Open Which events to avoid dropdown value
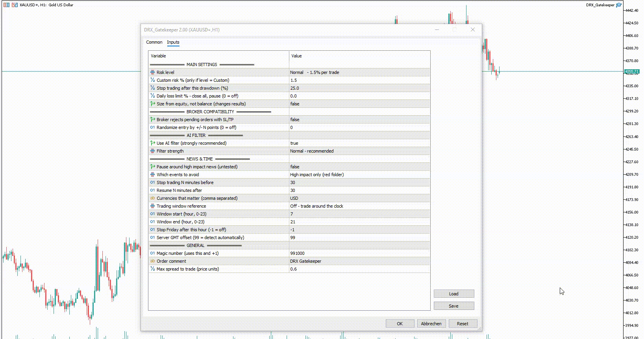 pos(359,175)
